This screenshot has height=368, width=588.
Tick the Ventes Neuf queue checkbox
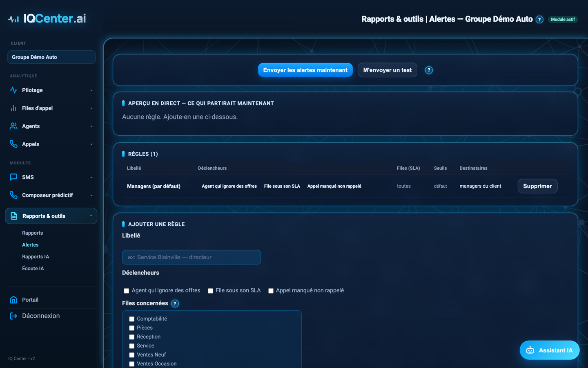(131, 355)
